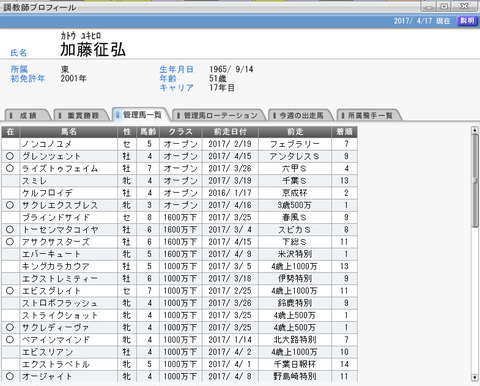Select horse ペアインマインド
Viewport: 480px width, 386px height.
pos(56,340)
